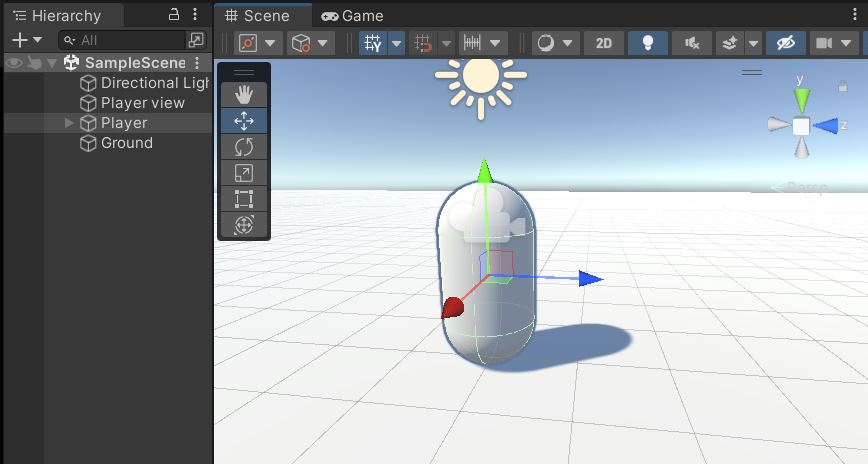
Task: Toggle grid visibility in Scene view
Action: pyautogui.click(x=373, y=43)
